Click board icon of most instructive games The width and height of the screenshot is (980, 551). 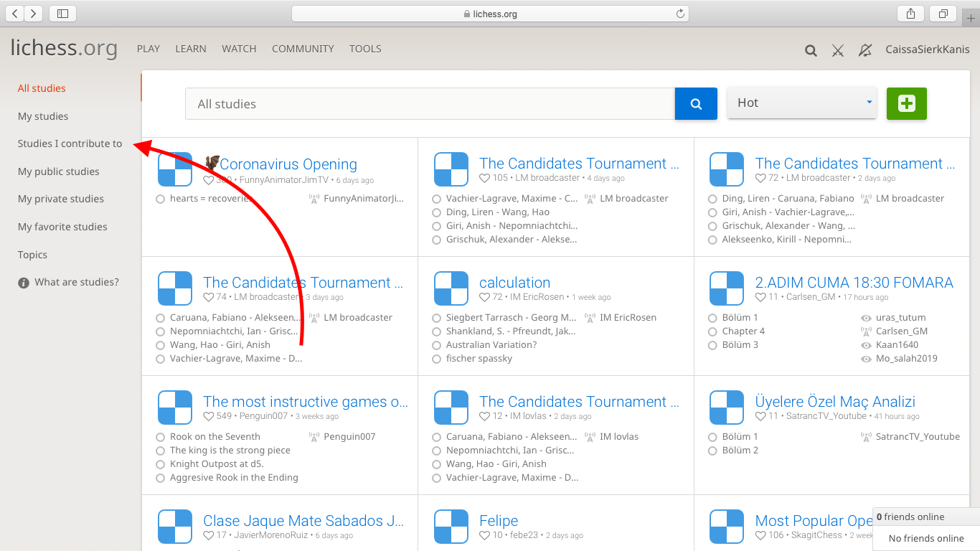click(x=175, y=408)
